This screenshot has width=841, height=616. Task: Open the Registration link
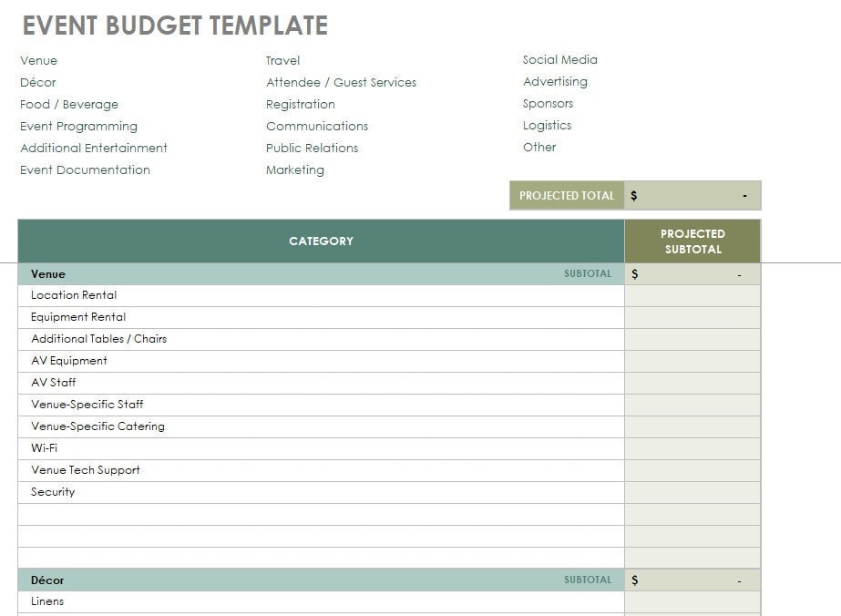tap(300, 104)
